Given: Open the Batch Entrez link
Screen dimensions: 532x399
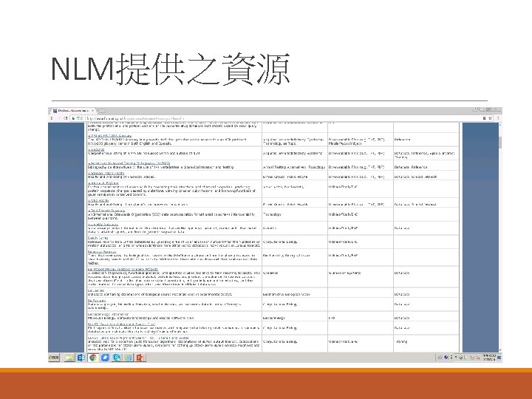Looking at the screenshot, I should click(x=98, y=238).
